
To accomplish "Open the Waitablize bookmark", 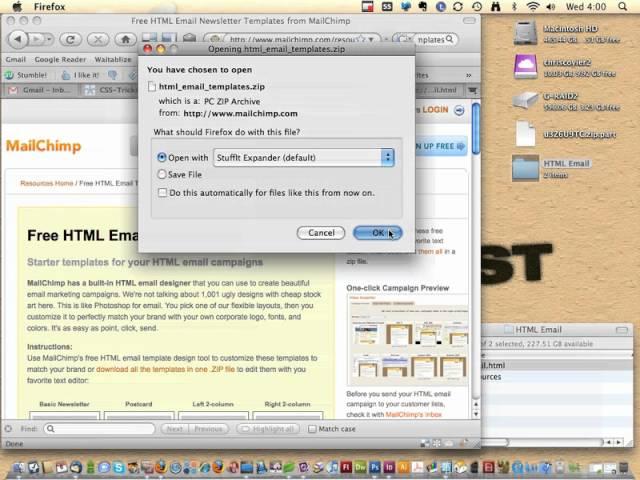I will 113,59.
